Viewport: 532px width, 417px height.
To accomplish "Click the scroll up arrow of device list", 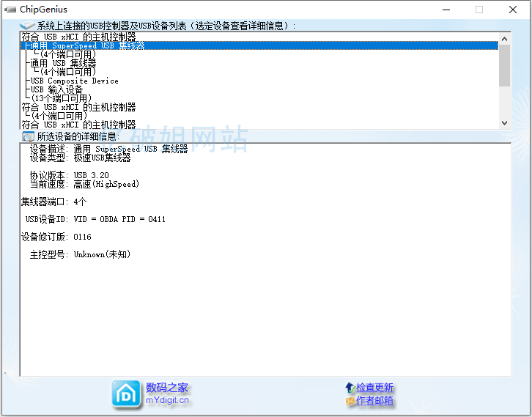I will [504, 39].
